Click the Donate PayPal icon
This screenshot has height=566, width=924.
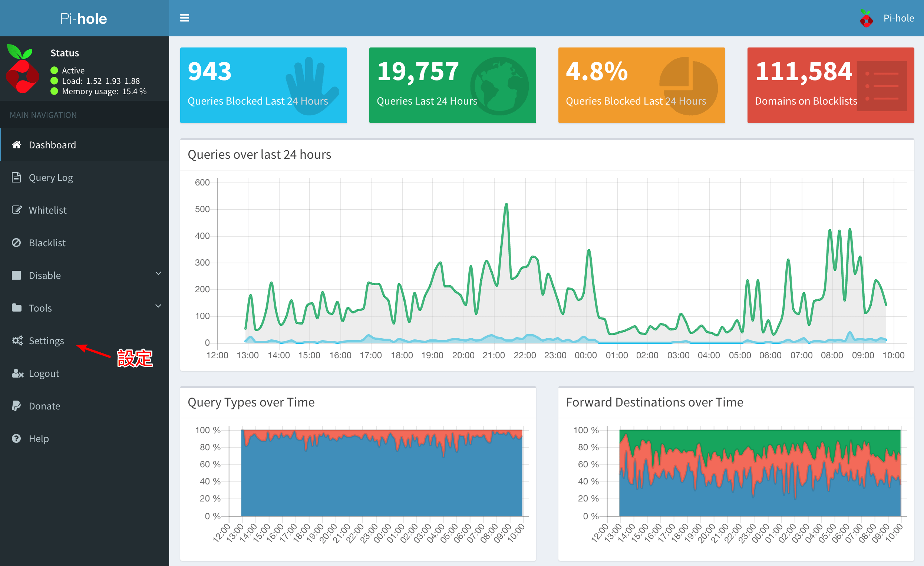(x=16, y=406)
